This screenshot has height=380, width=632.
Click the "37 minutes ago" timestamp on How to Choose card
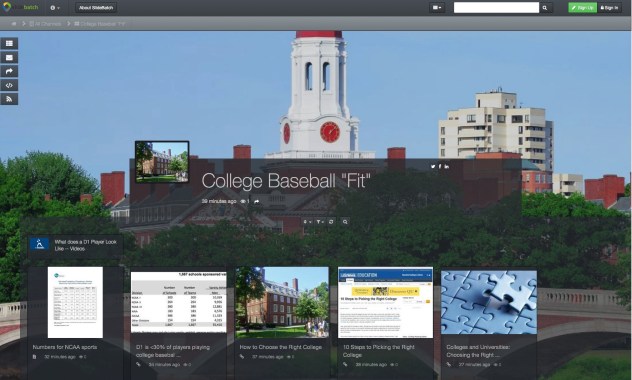pyautogui.click(x=268, y=357)
